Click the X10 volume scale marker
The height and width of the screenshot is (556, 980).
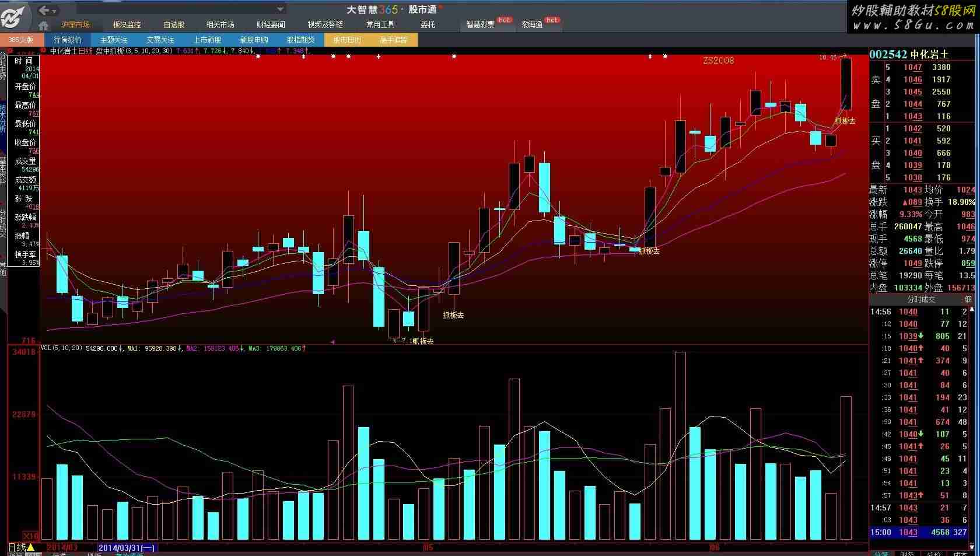click(30, 536)
